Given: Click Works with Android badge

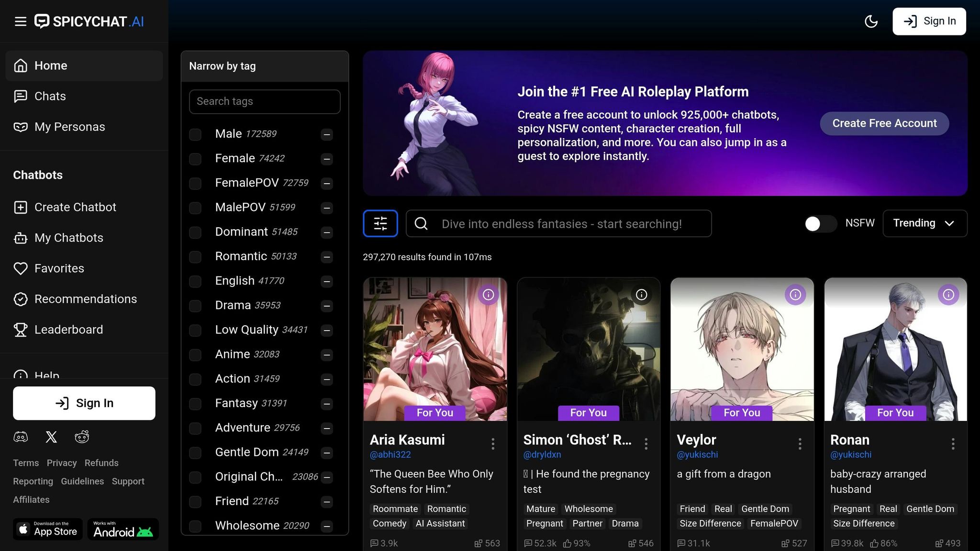Looking at the screenshot, I should (x=123, y=529).
